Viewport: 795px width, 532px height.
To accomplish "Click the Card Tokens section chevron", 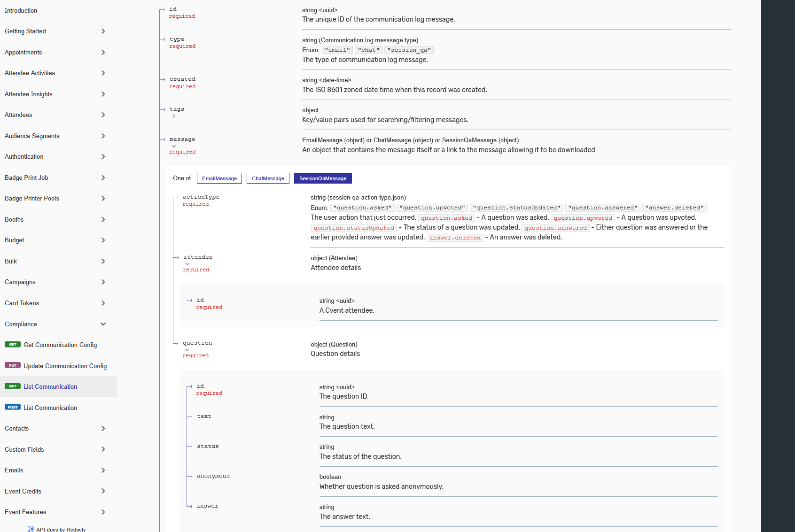I will 103,303.
